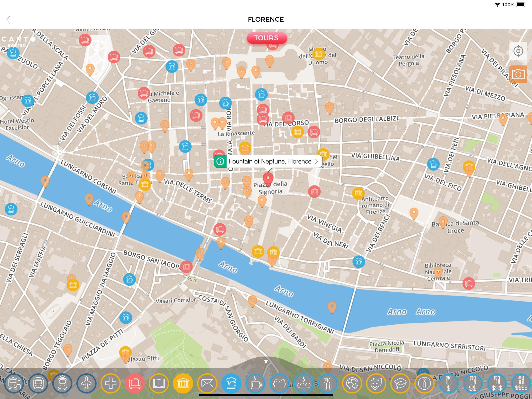The image size is (532, 399).
Task: Click the Teatro della Pergola label
Action: pyautogui.click(x=409, y=60)
